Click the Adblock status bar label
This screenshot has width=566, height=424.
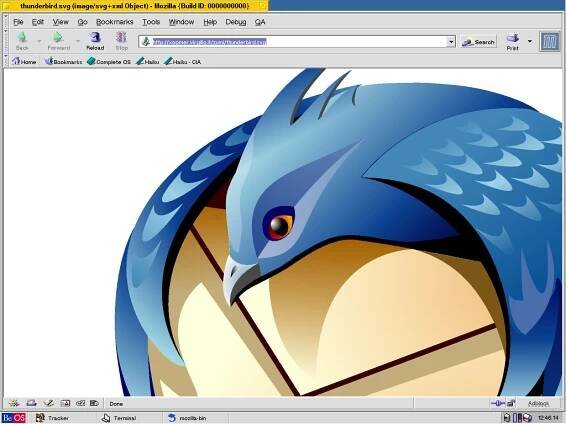click(538, 403)
